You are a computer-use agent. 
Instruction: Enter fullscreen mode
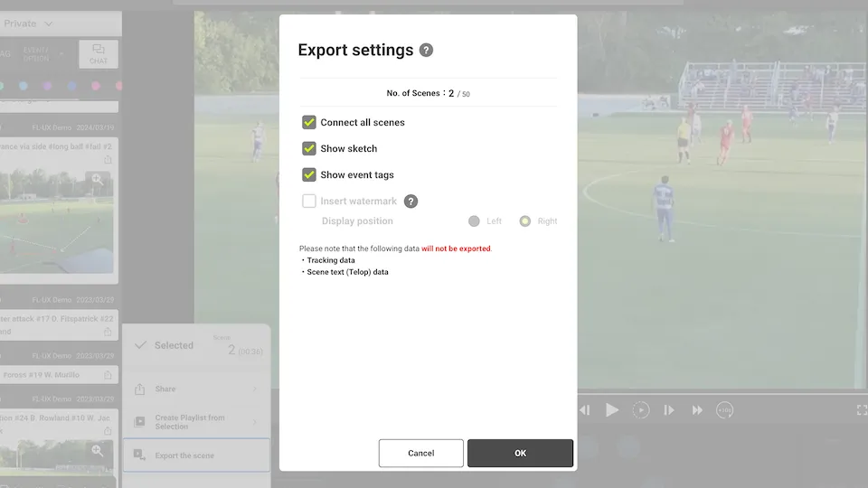pyautogui.click(x=862, y=410)
